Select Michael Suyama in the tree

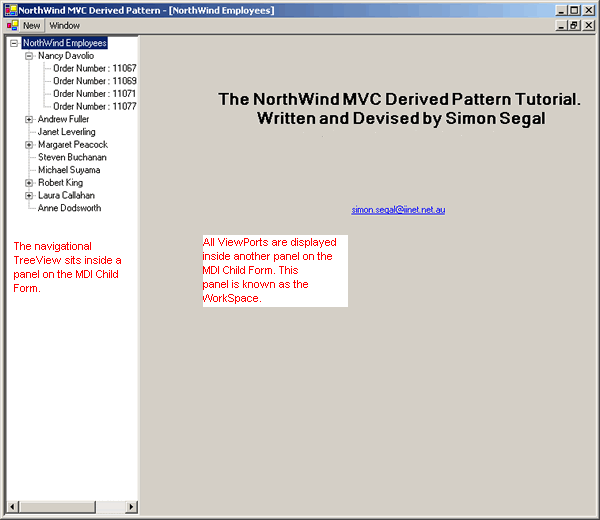click(69, 170)
